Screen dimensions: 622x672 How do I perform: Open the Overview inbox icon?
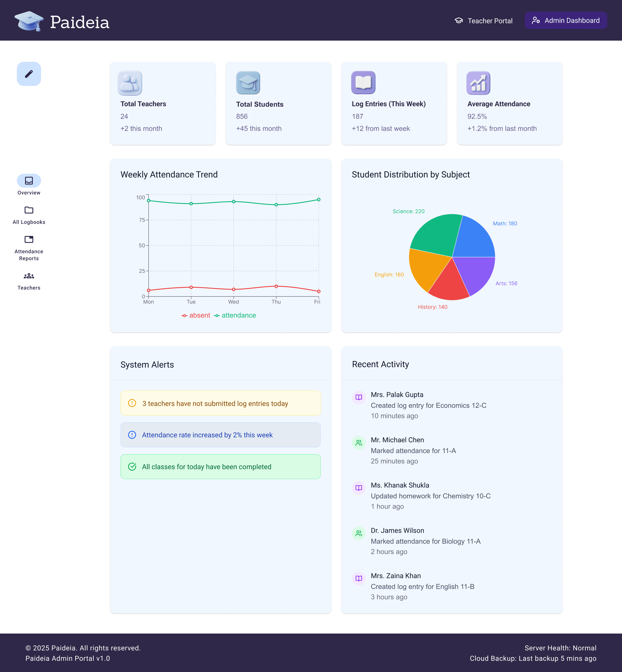click(29, 181)
